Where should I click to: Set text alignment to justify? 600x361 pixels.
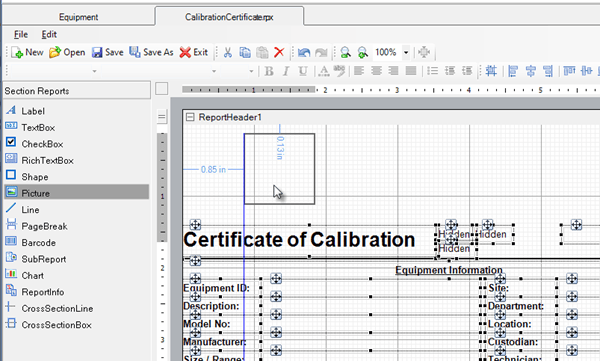411,71
